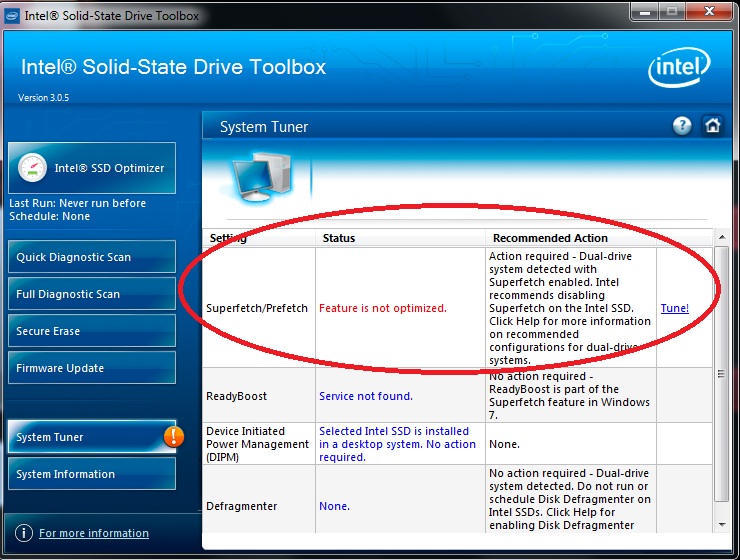The height and width of the screenshot is (560, 740).
Task: Click scrollbar up arrow in settings table
Action: [x=722, y=237]
